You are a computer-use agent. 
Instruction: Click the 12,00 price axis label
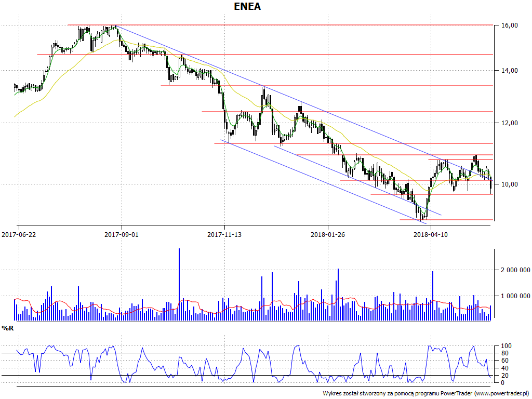point(510,123)
